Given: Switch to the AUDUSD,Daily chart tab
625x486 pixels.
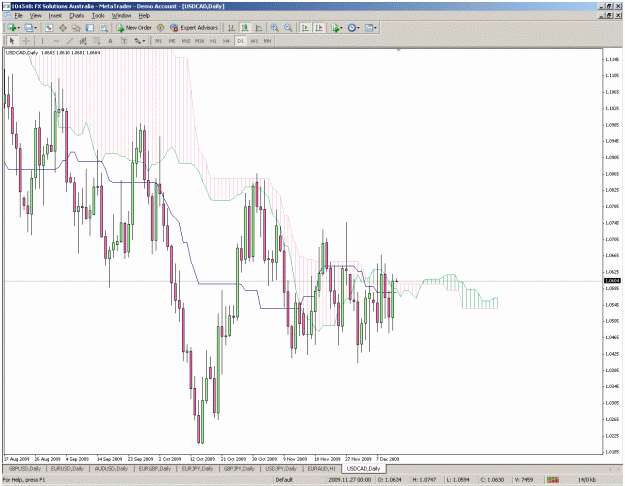Looking at the screenshot, I should 111,468.
